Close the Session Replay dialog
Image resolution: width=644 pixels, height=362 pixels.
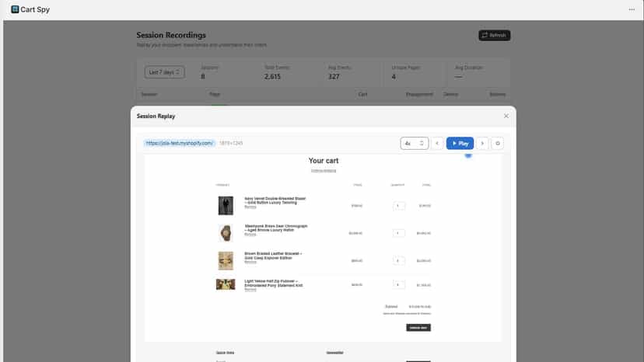pyautogui.click(x=506, y=117)
